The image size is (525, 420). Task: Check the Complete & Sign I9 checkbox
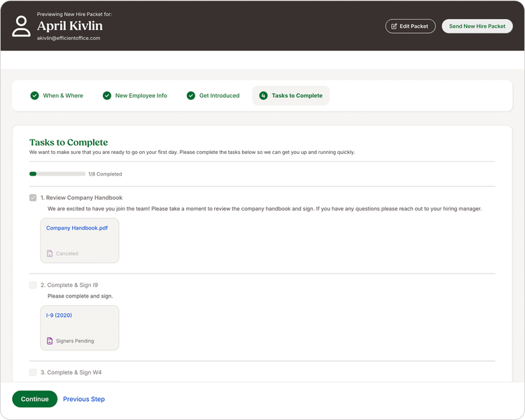[33, 285]
